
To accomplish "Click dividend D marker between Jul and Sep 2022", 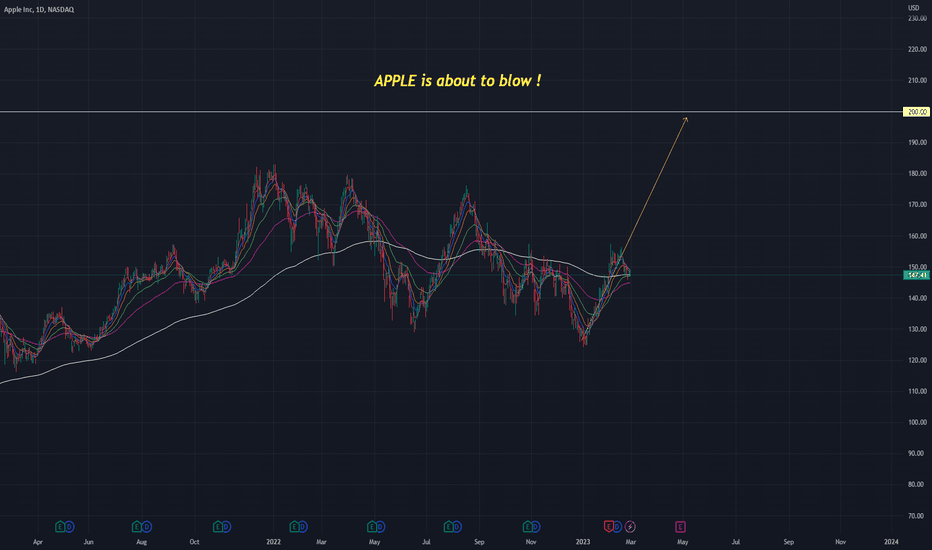I will pyautogui.click(x=457, y=526).
